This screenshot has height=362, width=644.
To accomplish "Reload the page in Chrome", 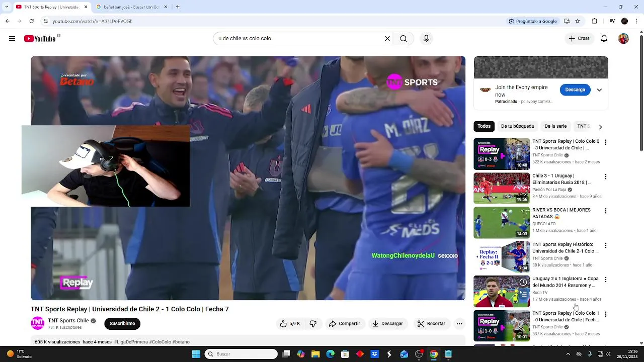I will coord(31,21).
